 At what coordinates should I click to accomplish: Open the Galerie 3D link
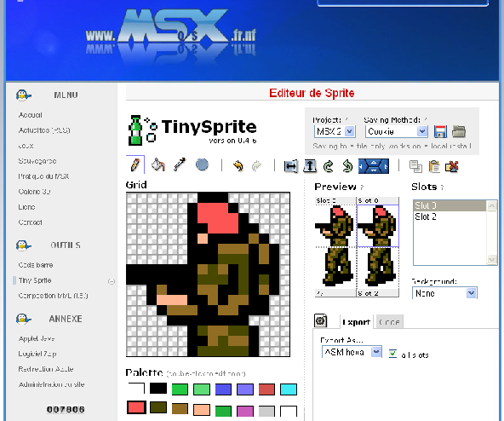point(34,192)
